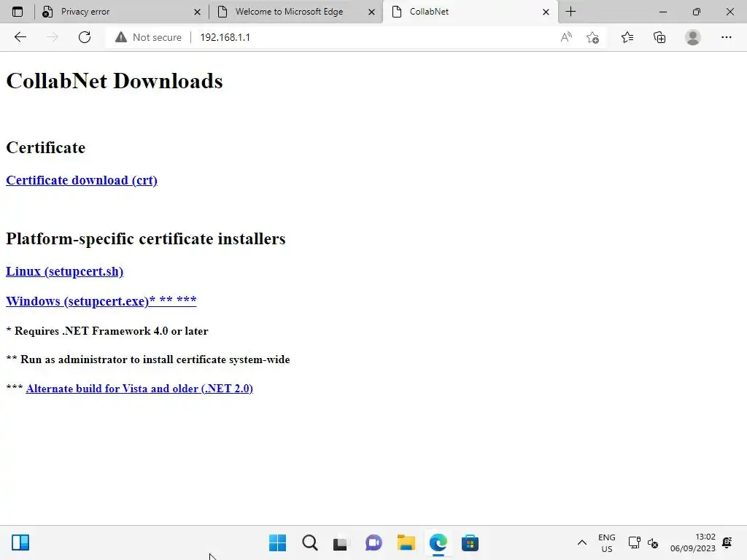Minimize the Edge window
747x560 pixels.
662,12
